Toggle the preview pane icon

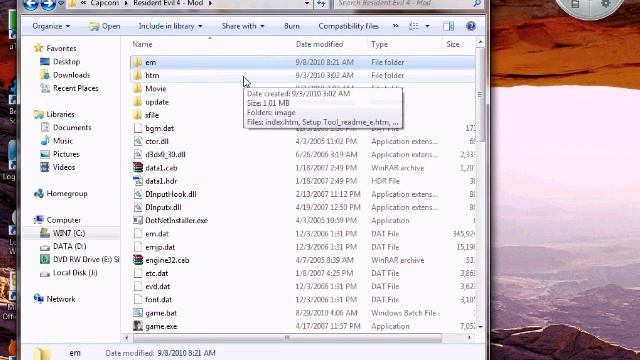click(x=449, y=26)
